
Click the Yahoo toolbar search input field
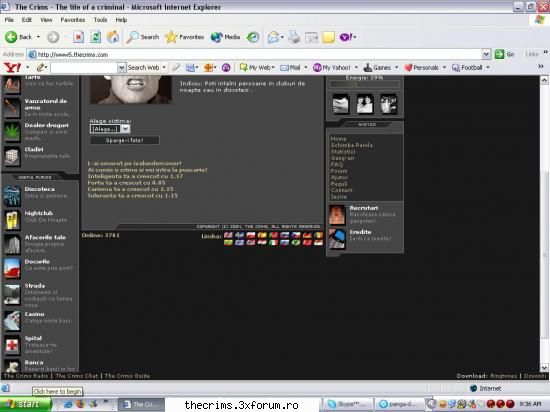pyautogui.click(x=84, y=67)
